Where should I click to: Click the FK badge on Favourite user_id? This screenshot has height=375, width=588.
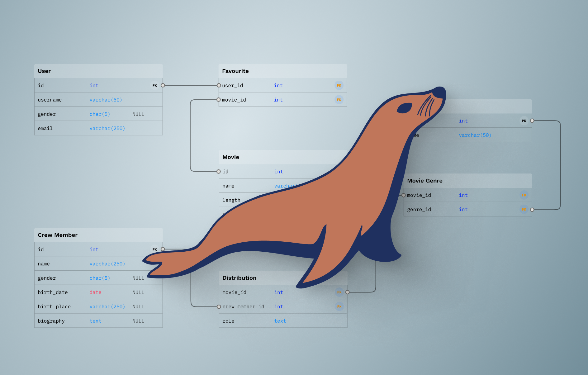tap(339, 85)
